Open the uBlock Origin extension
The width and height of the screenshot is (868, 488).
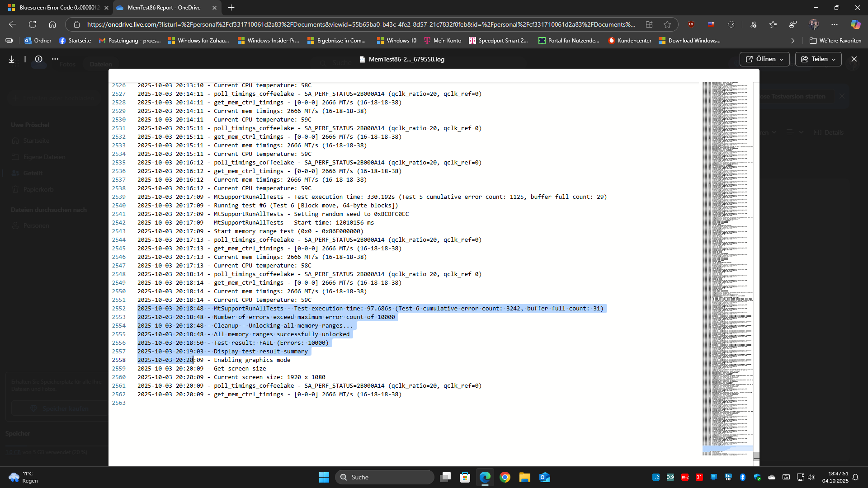click(x=691, y=24)
